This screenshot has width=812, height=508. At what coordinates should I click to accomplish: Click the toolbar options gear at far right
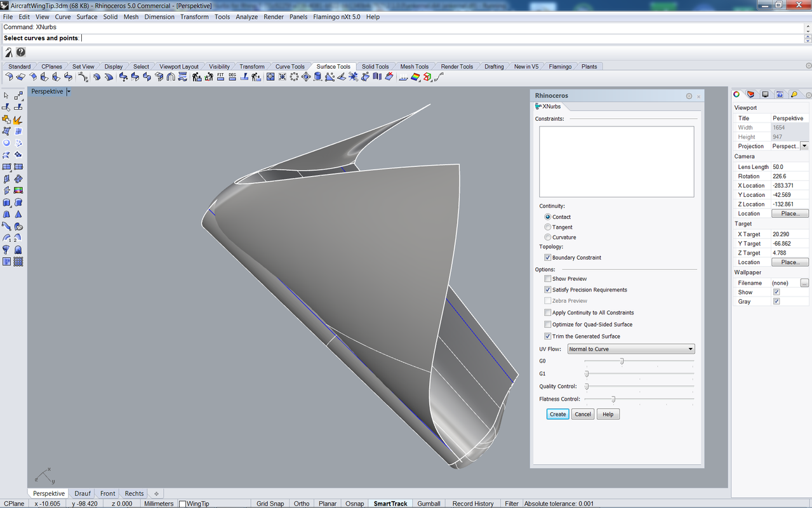click(808, 66)
